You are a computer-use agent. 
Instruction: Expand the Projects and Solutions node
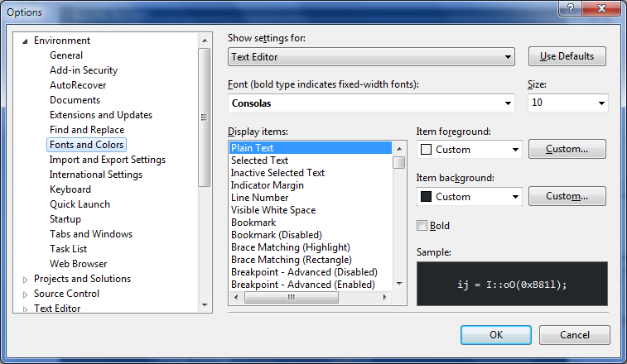(x=25, y=280)
